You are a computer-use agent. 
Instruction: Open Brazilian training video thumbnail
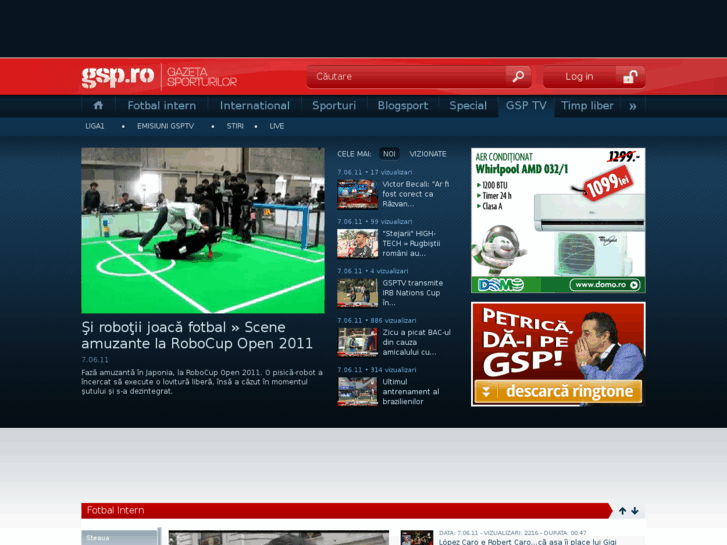click(x=357, y=391)
